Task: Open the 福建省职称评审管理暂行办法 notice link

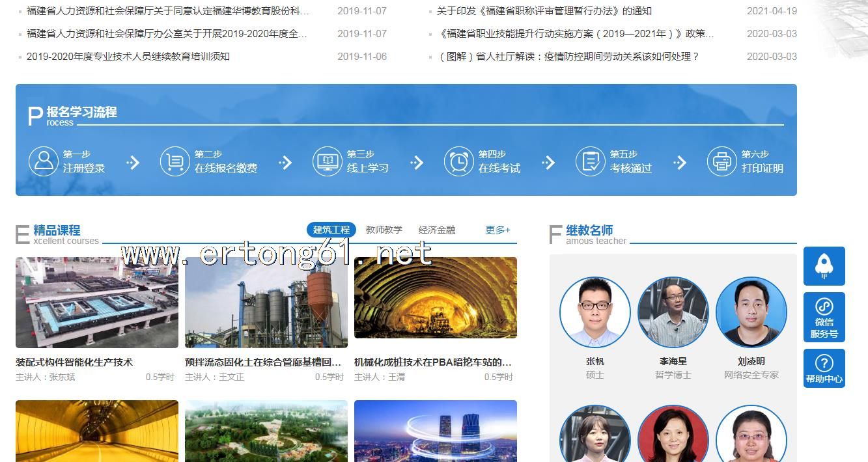Action: pyautogui.click(x=544, y=11)
